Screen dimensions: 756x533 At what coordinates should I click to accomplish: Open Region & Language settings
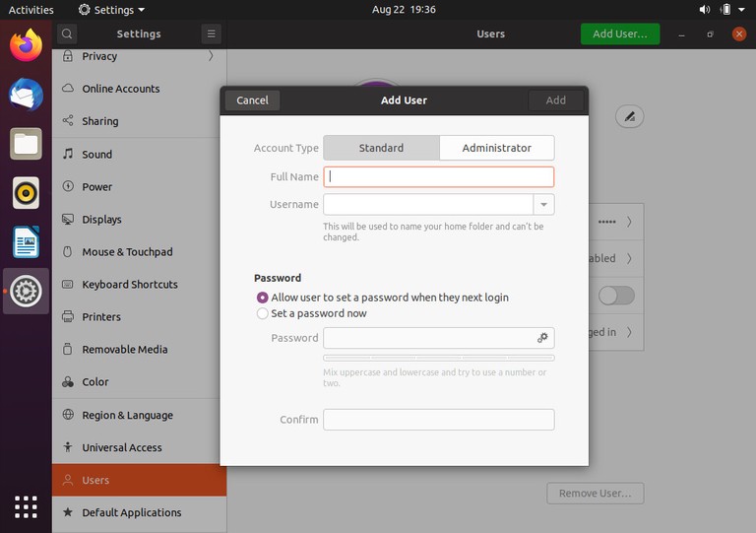click(x=140, y=416)
